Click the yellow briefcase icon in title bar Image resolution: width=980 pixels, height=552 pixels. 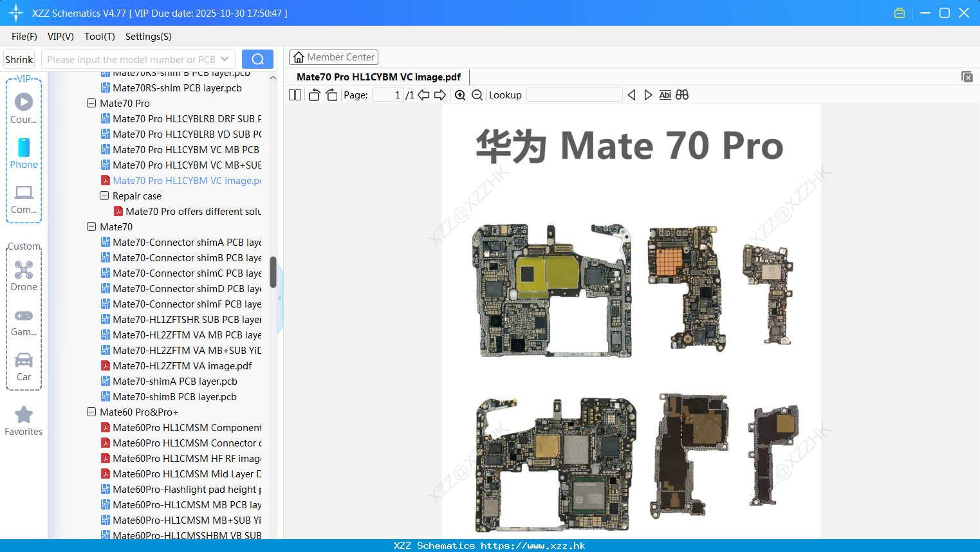(900, 13)
